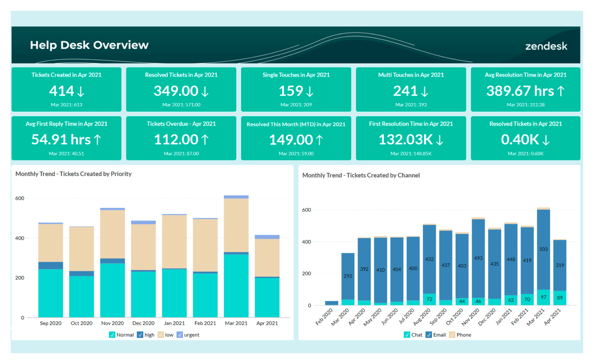This screenshot has height=364, width=594.
Task: Toggle the Phone channel legend checkbox
Action: pyautogui.click(x=452, y=335)
